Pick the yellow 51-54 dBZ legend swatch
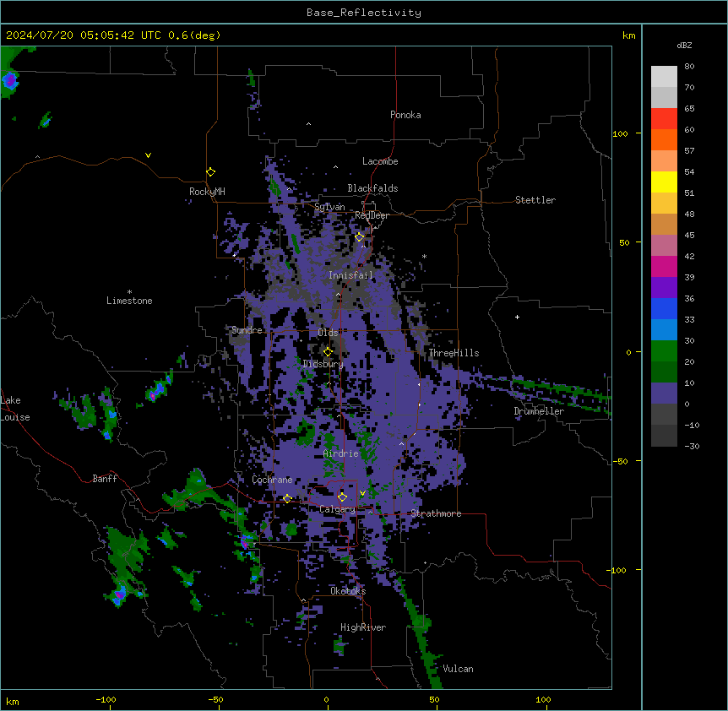This screenshot has height=711, width=728. pos(664,182)
